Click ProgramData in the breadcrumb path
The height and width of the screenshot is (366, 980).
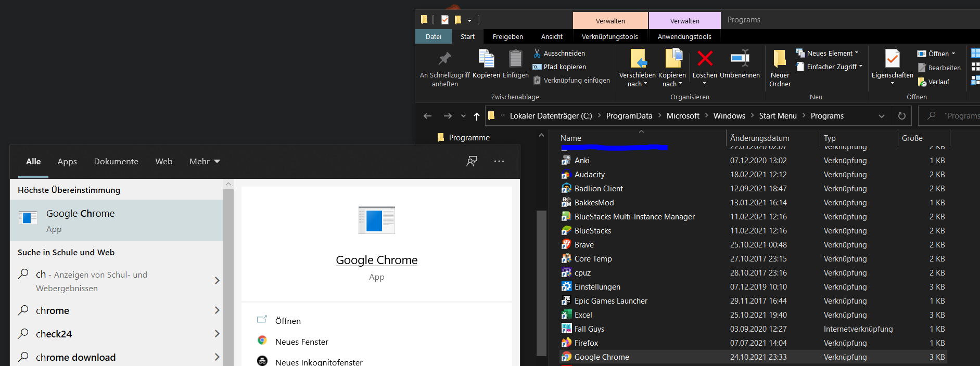coord(629,116)
